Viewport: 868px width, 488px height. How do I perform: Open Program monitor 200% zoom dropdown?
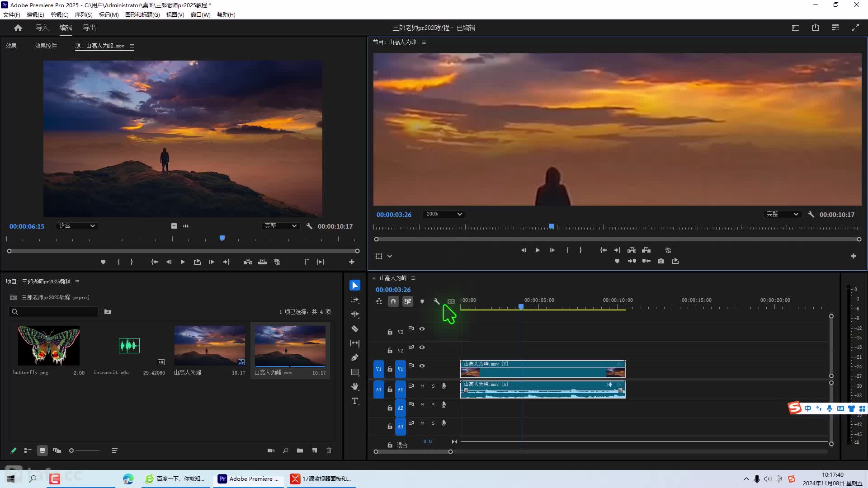[x=444, y=214]
